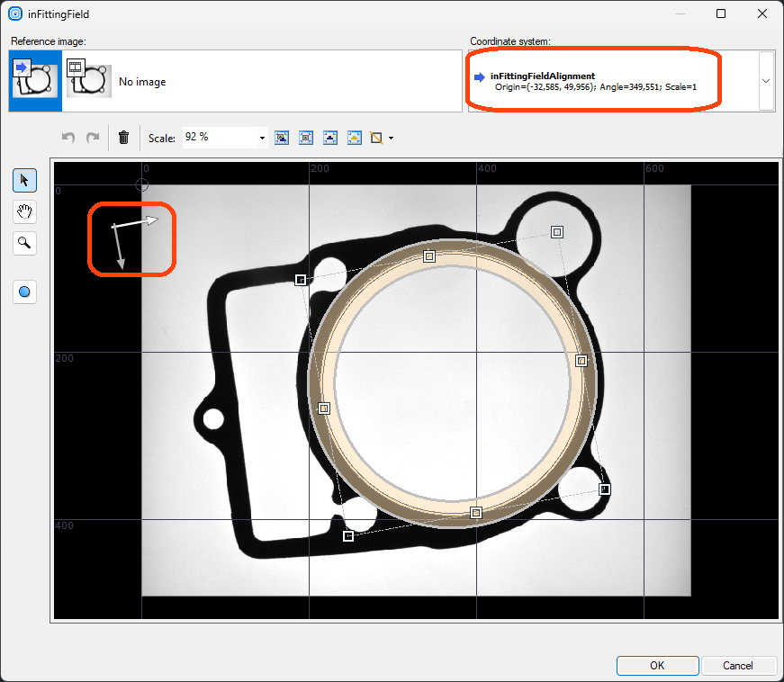784x682 pixels.
Task: Click the second zoom-fit icon after Scale
Action: click(306, 138)
